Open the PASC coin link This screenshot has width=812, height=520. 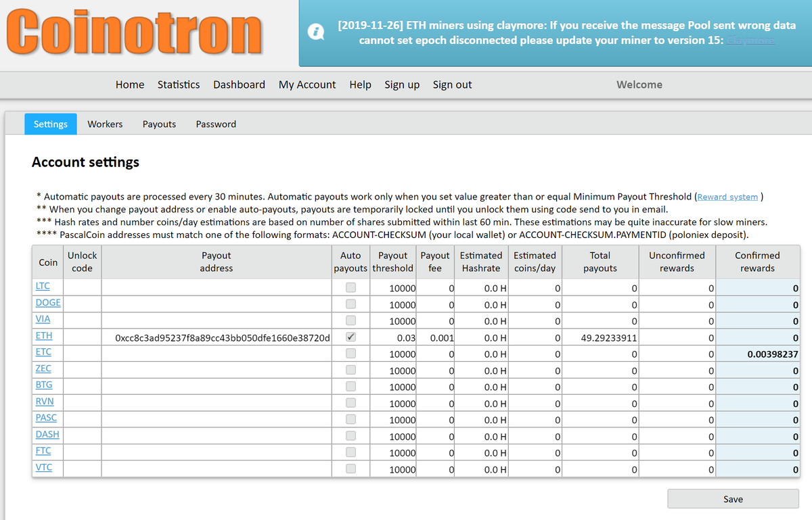[46, 417]
